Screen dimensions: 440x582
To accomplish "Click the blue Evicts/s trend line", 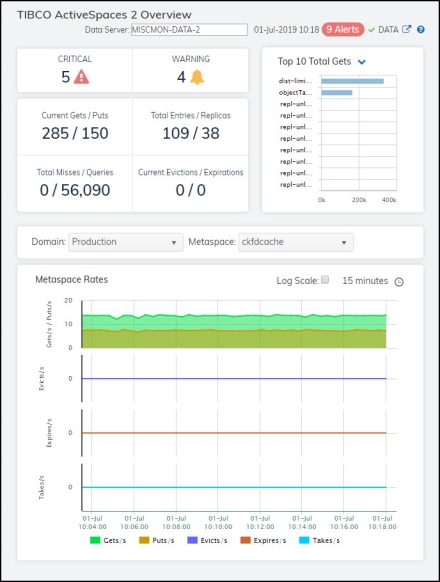I will (x=234, y=379).
